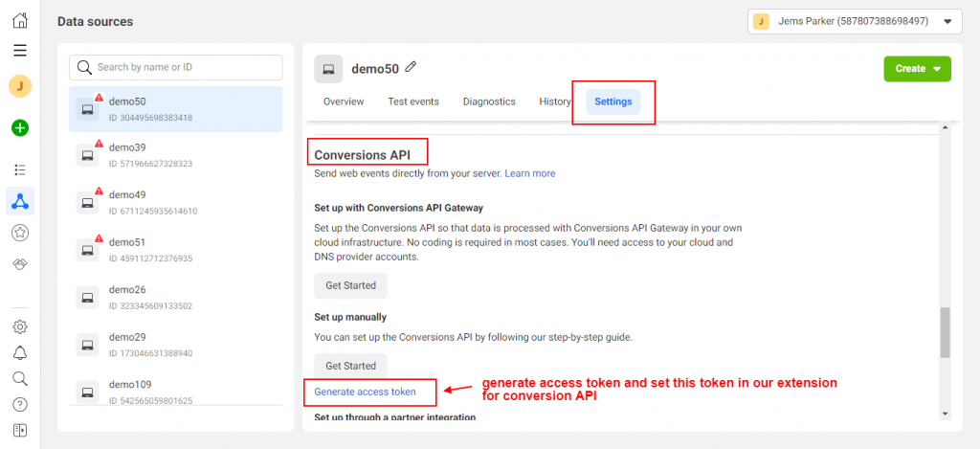
Task: Switch to the Test events tab
Action: [413, 101]
